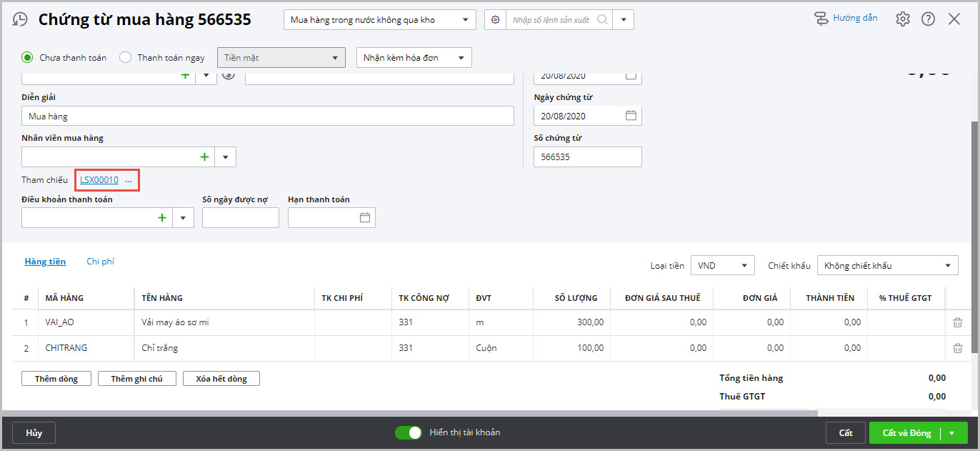Viewport: 980px width, 451px height.
Task: Open calendar for Ngày chứng từ
Action: (630, 116)
